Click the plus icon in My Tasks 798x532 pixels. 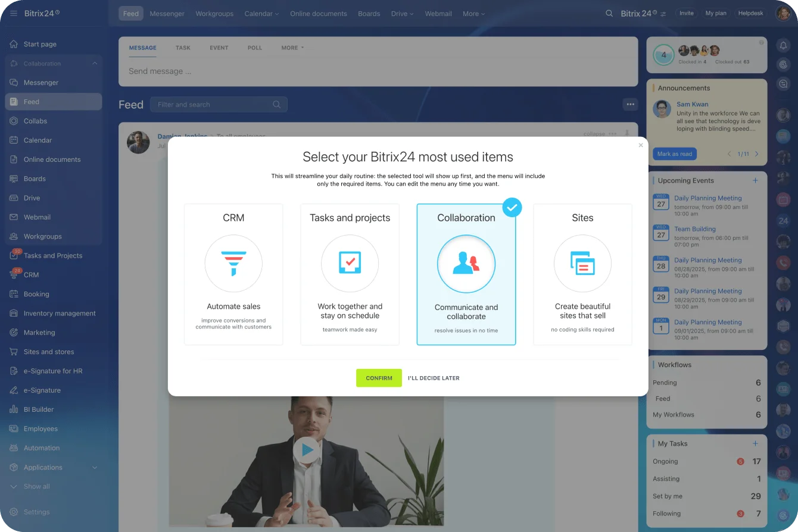[755, 443]
